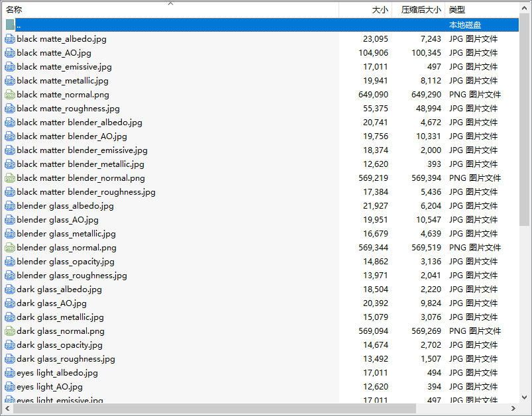Image resolution: width=532 pixels, height=416 pixels.
Task: Select the dark glass_albedo.jpg file
Action: tap(59, 289)
